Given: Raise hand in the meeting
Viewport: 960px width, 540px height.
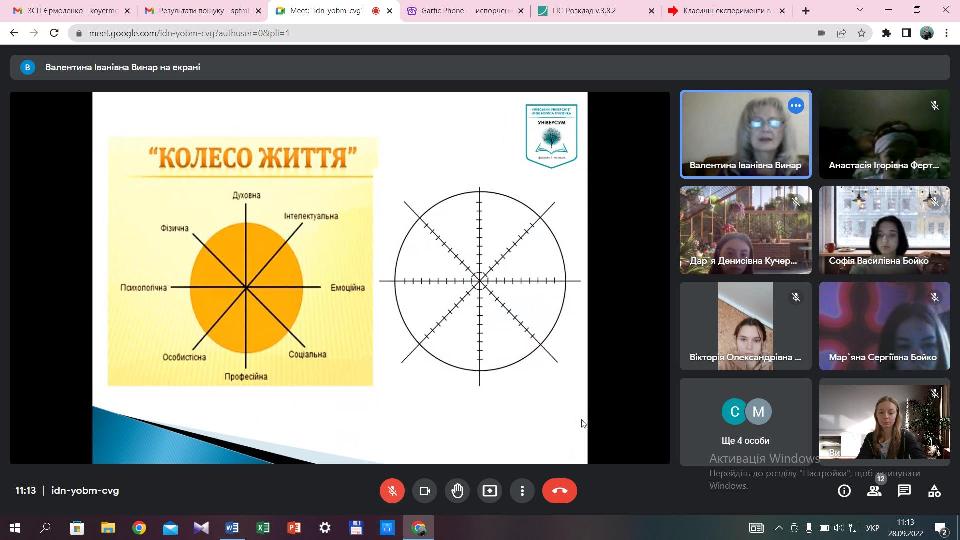Looking at the screenshot, I should (x=457, y=491).
